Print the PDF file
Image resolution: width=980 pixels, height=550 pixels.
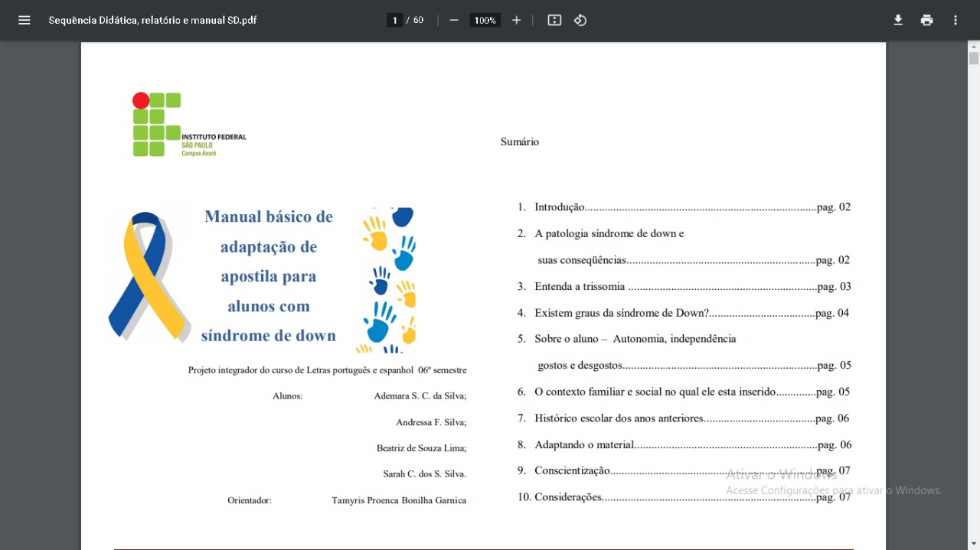926,20
